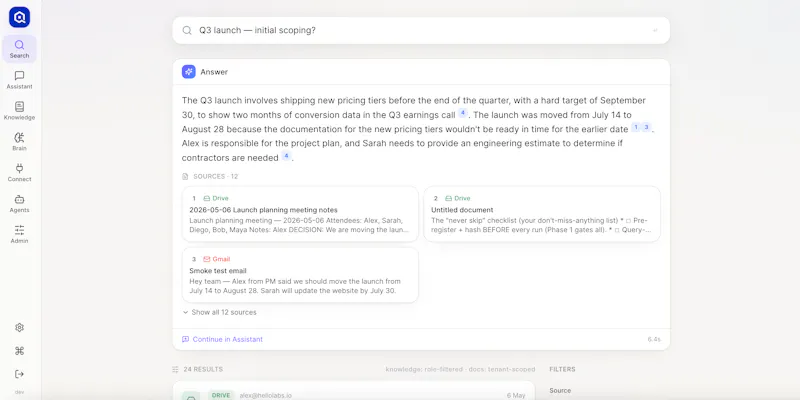This screenshot has width=800, height=400.
Task: Open settings via the gear icon
Action: tap(19, 328)
